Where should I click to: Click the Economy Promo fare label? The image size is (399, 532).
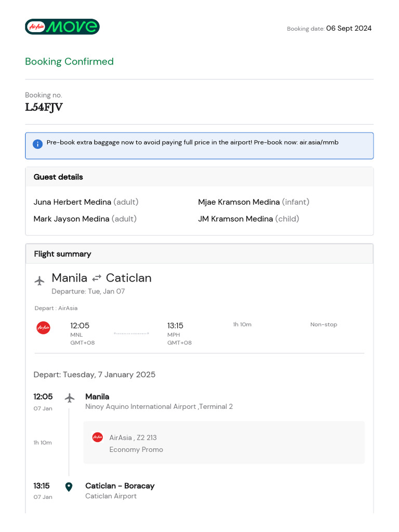click(136, 449)
